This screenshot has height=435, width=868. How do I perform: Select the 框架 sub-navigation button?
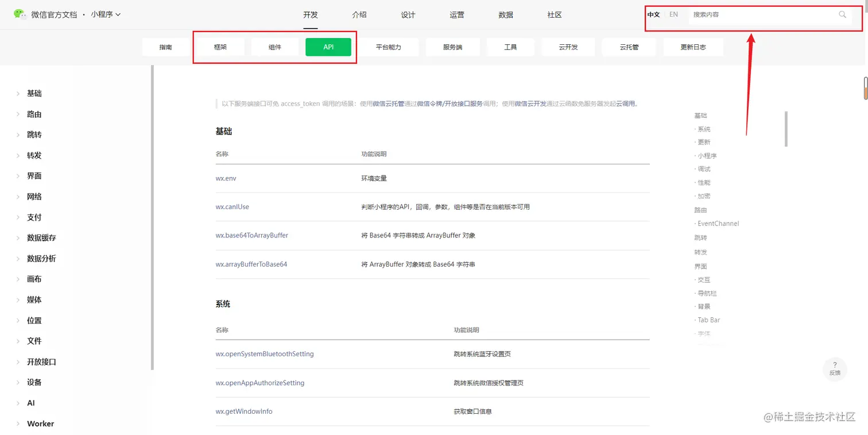[x=220, y=47]
